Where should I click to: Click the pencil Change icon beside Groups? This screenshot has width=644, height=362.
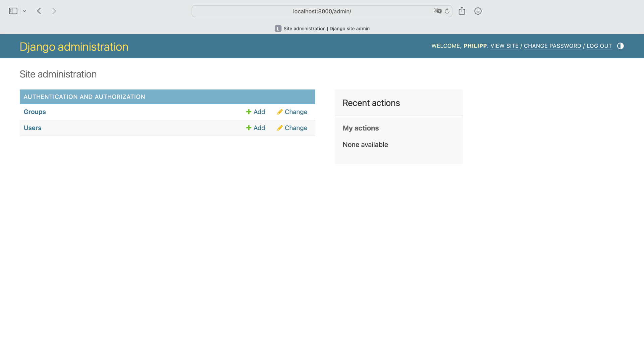pos(280,112)
